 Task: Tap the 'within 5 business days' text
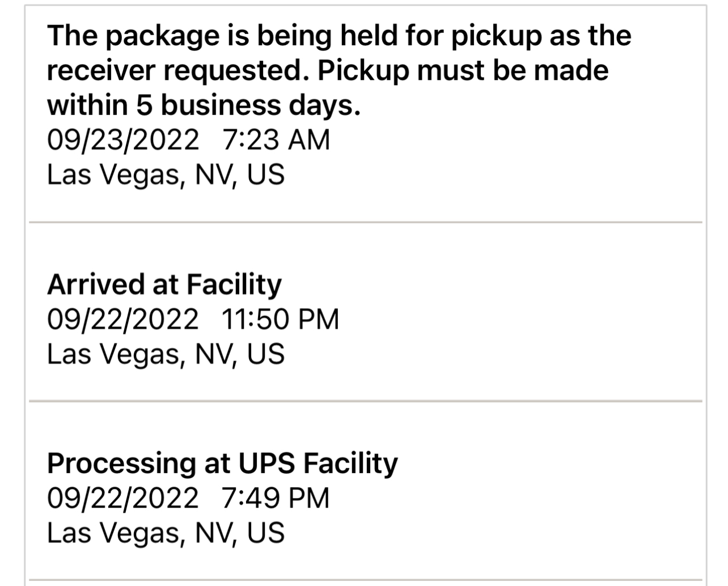tap(204, 105)
